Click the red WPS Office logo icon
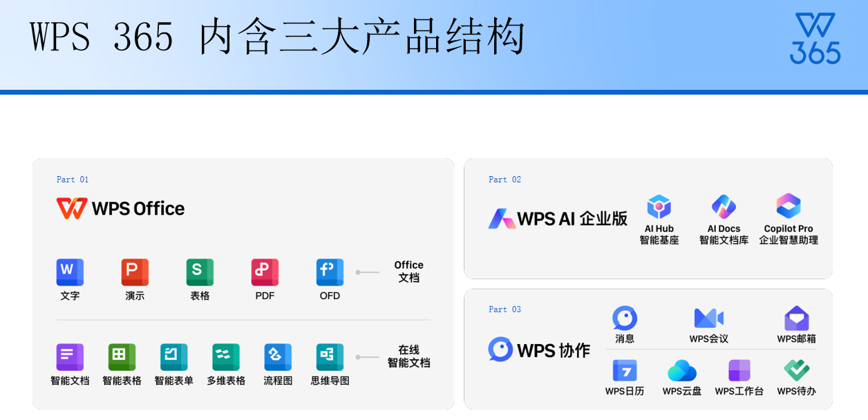Viewport: 868px width, 420px height. pyautogui.click(x=72, y=209)
